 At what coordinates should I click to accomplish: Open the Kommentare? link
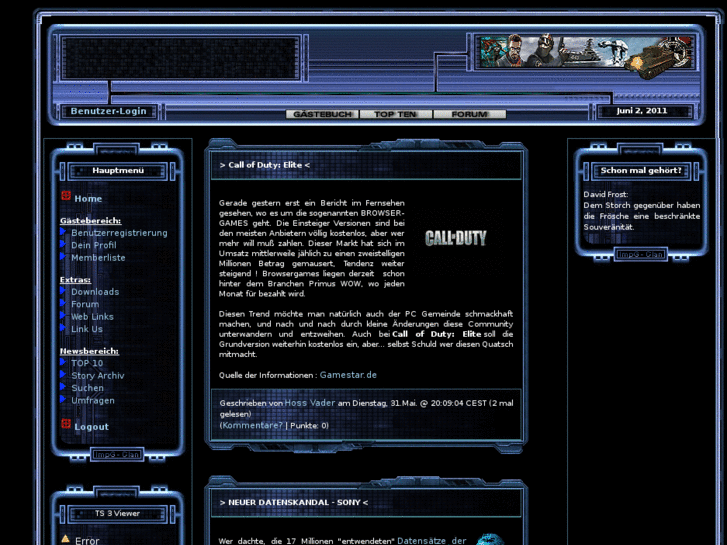coord(252,425)
